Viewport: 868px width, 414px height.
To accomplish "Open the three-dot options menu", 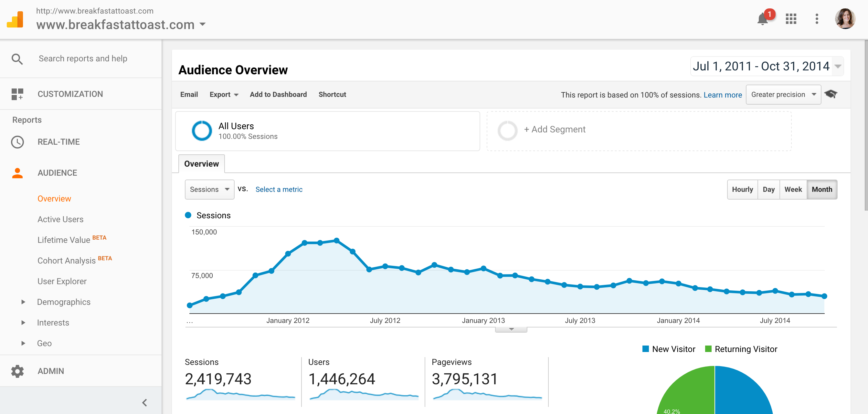I will coord(817,19).
